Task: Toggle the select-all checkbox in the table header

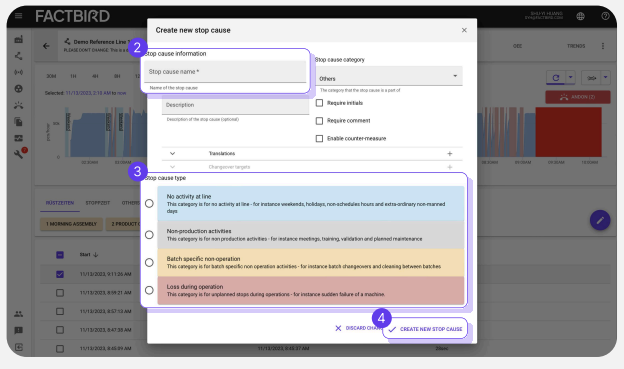Action: [x=60, y=255]
